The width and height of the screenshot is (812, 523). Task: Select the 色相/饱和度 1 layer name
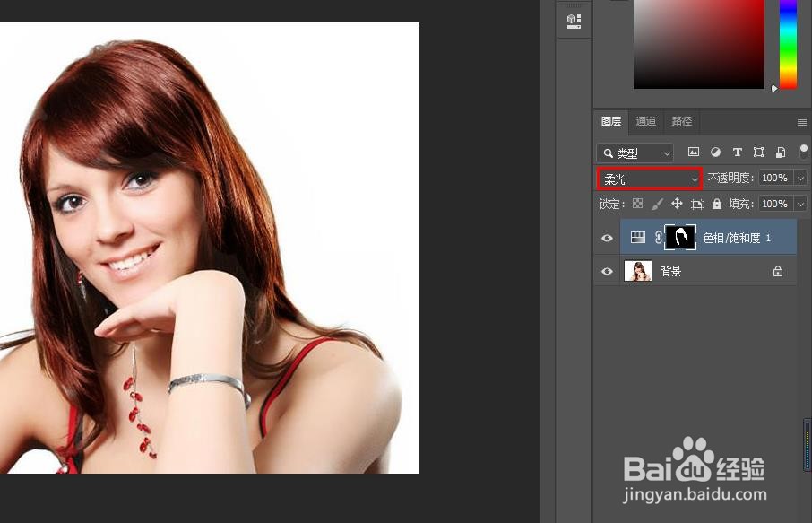click(x=737, y=238)
